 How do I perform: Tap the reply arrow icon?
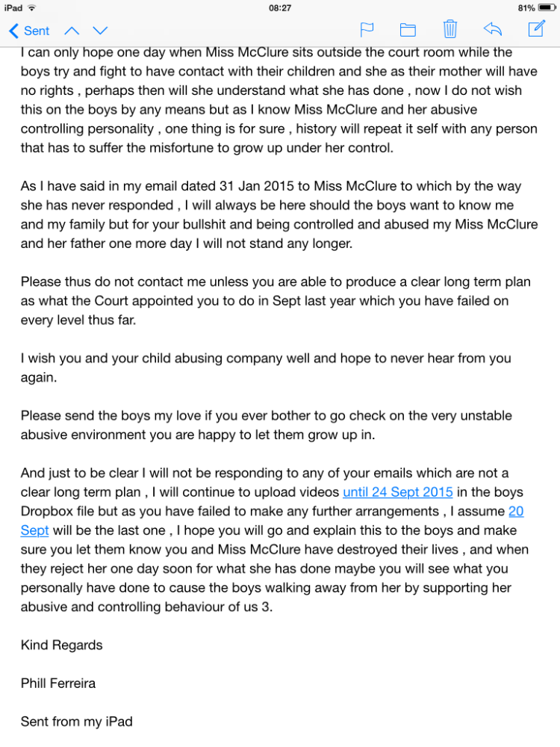tap(492, 29)
